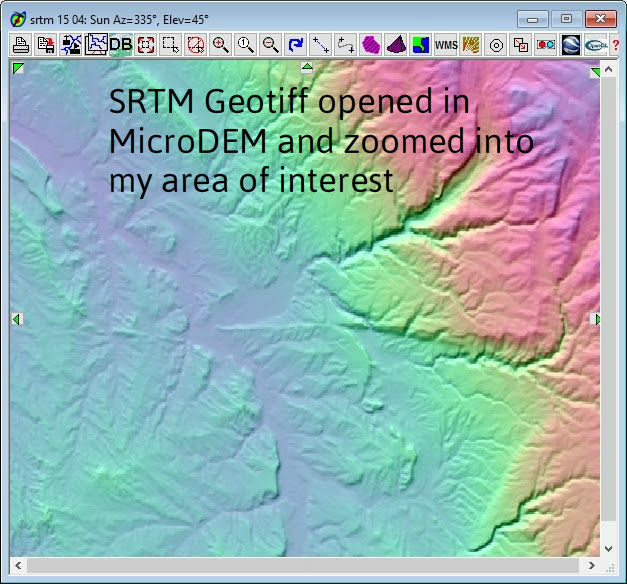
Task: Click the blue redraw arrow icon
Action: pos(296,45)
